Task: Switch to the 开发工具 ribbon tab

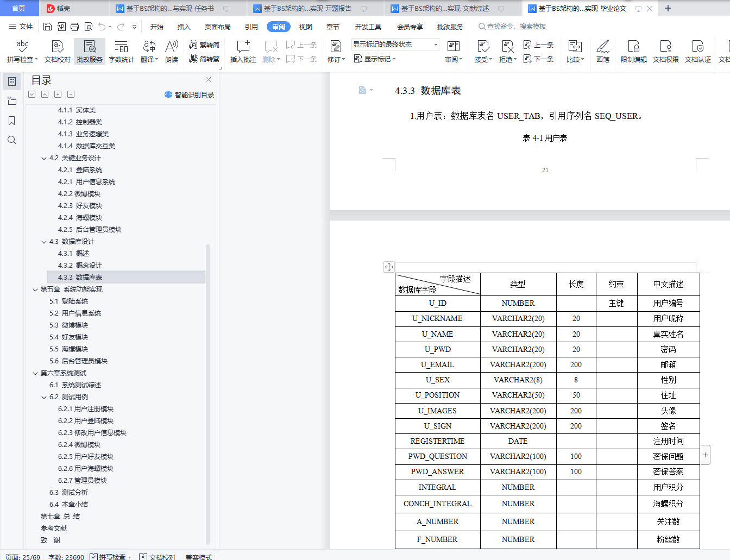Action: click(368, 27)
